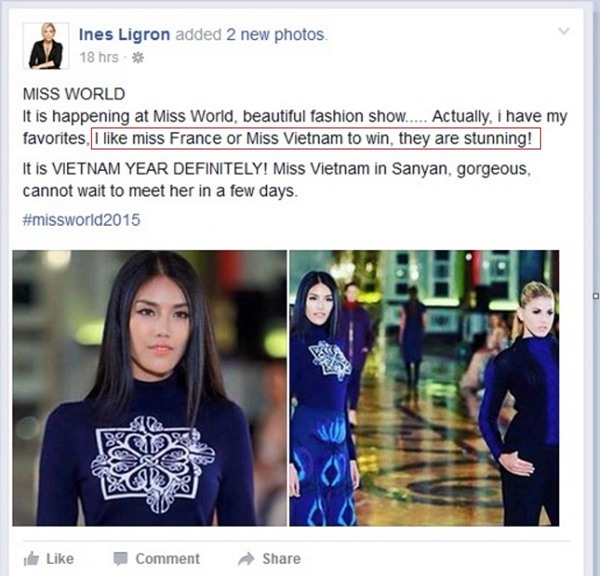Click the red-outlined sentence about Miss France
This screenshot has width=600, height=576.
tap(316, 139)
